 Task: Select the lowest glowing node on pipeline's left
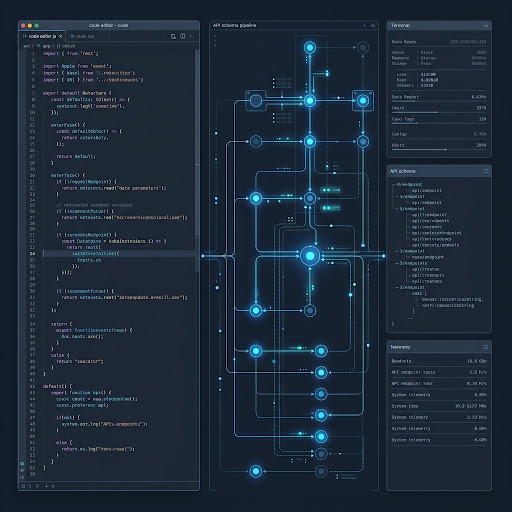pos(256,471)
